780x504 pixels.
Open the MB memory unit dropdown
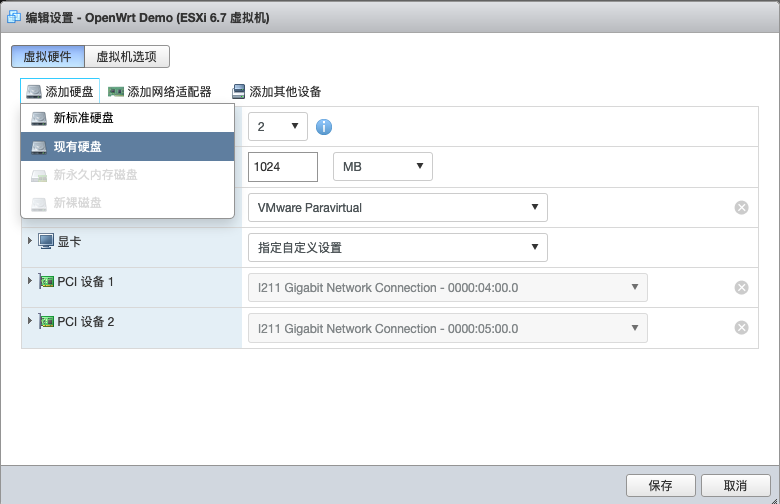pyautogui.click(x=383, y=167)
